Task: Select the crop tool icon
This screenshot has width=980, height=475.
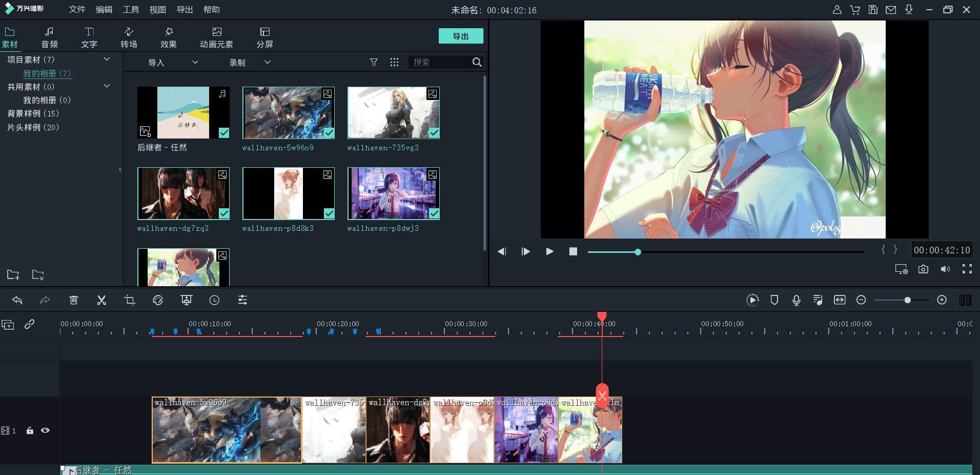Action: coord(130,300)
